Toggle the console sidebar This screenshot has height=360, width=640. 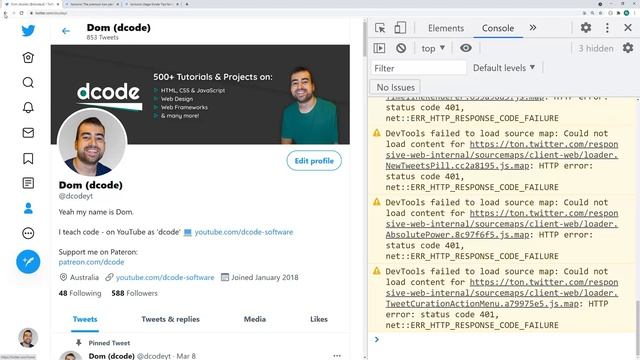[379, 48]
